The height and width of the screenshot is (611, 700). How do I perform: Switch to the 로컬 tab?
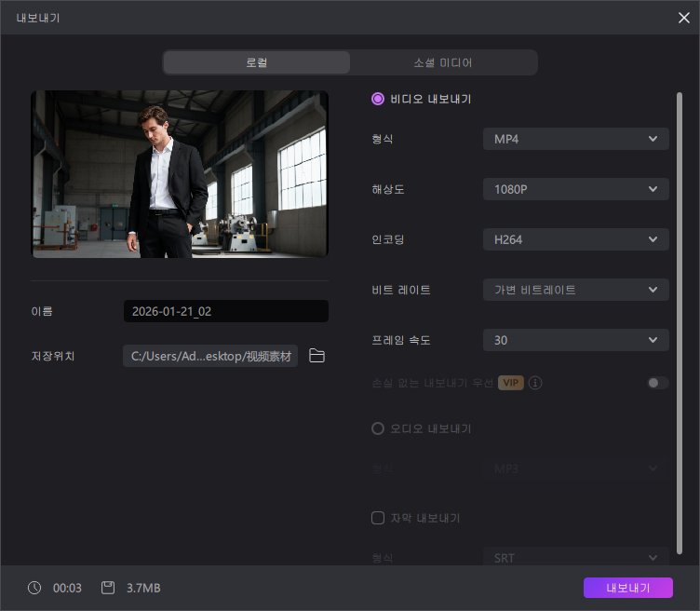click(256, 62)
